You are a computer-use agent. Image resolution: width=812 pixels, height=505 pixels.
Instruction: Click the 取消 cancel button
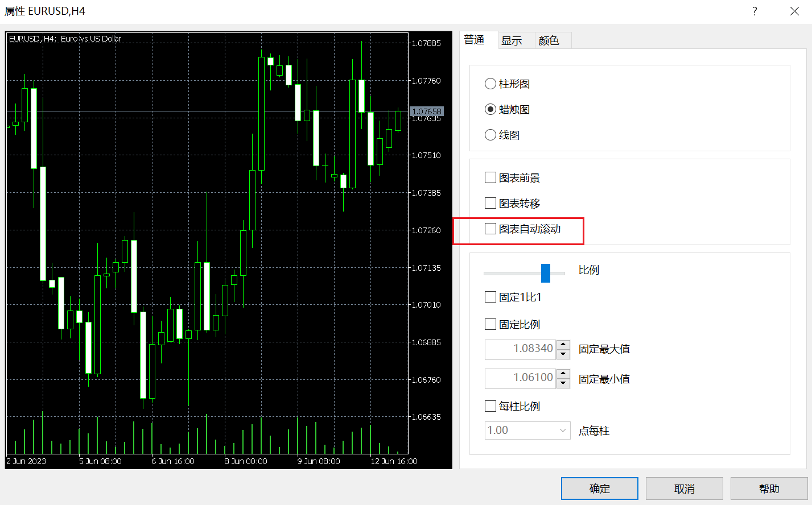pos(684,489)
